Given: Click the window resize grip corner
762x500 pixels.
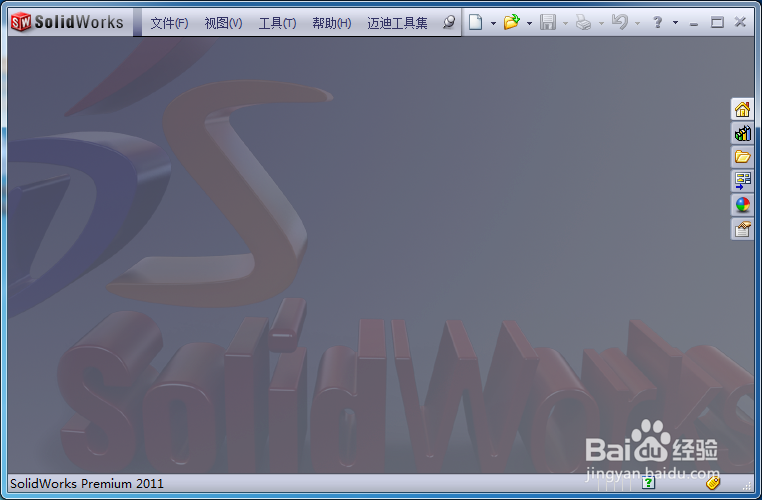Looking at the screenshot, I should click(747, 485).
